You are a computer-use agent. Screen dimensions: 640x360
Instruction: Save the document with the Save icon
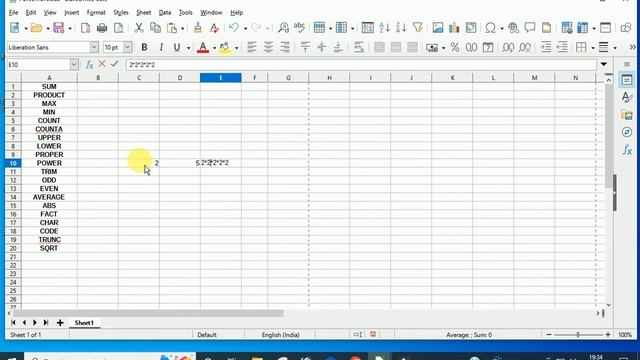click(59, 28)
